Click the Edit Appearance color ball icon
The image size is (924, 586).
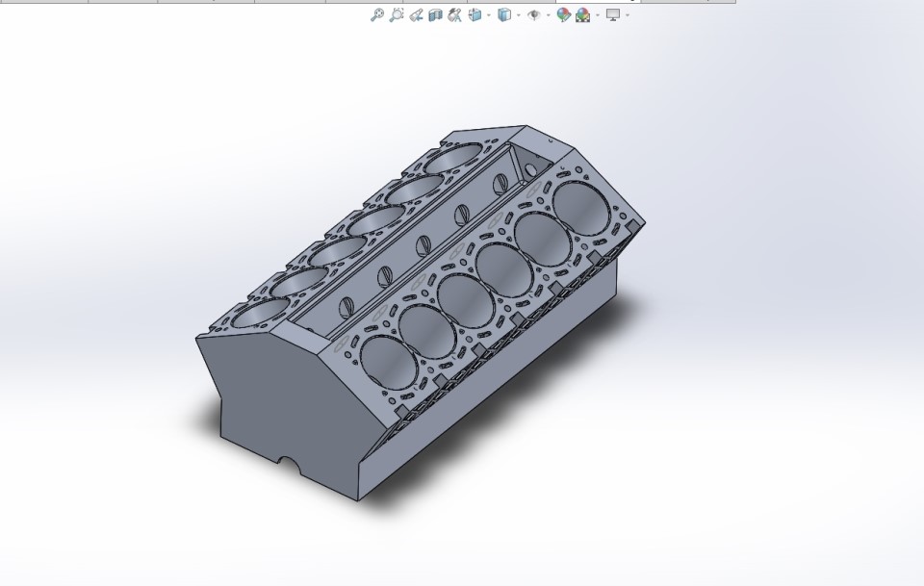[564, 14]
